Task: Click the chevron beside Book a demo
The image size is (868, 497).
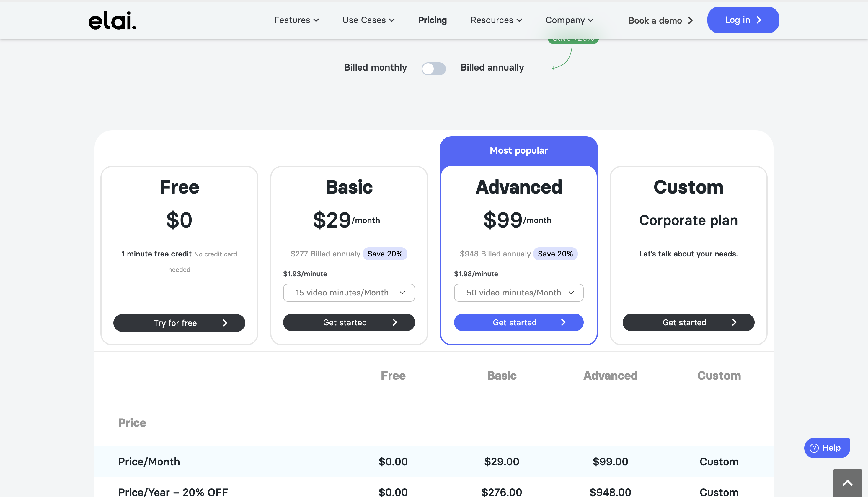Action: click(x=690, y=20)
